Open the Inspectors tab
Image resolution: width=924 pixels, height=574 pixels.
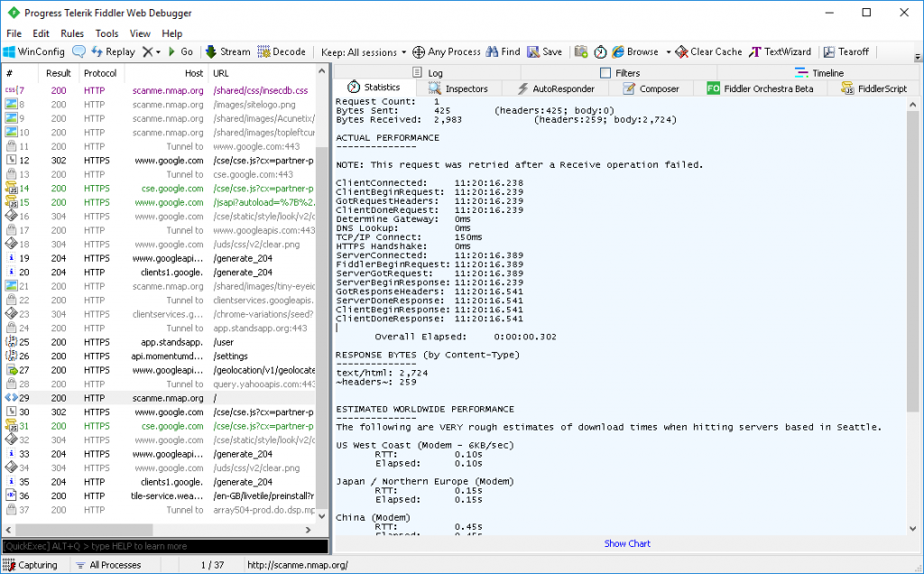(458, 88)
